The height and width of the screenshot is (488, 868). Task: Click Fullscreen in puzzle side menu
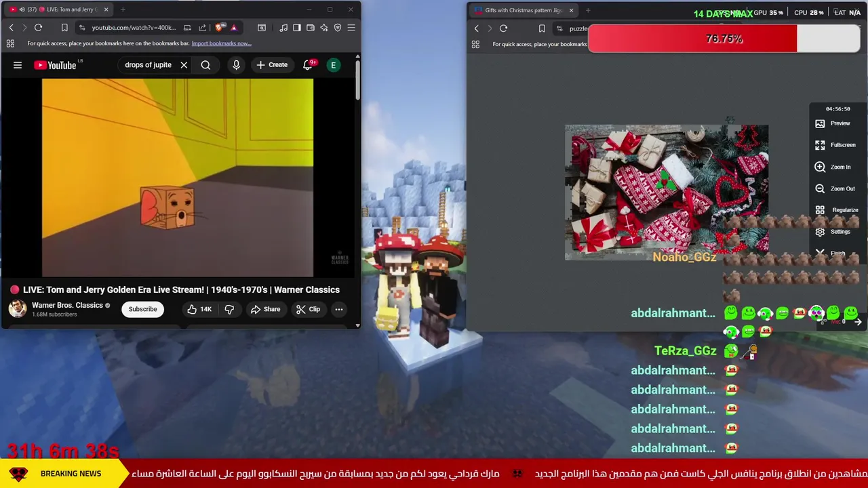(x=835, y=145)
